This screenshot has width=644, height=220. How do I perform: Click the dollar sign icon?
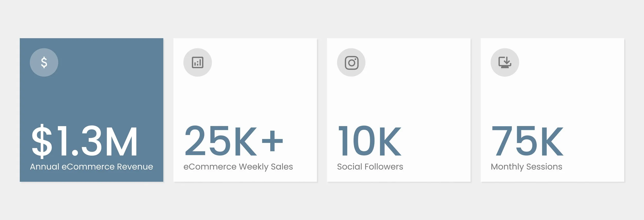click(44, 62)
